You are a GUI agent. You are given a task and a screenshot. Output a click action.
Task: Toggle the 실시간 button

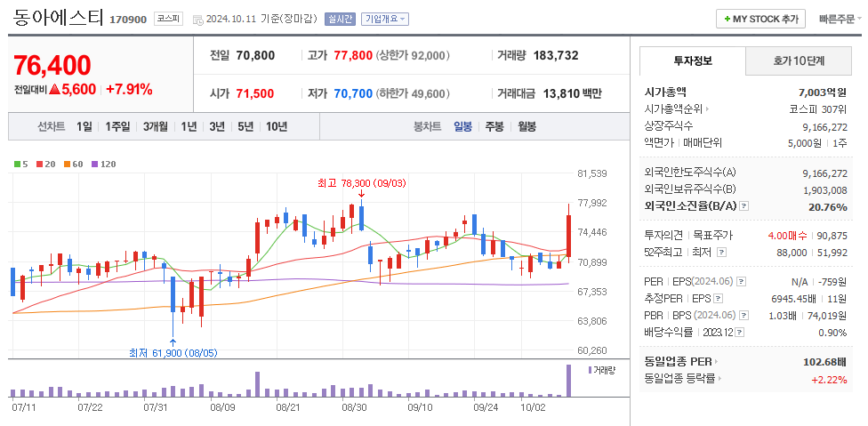pos(340,19)
